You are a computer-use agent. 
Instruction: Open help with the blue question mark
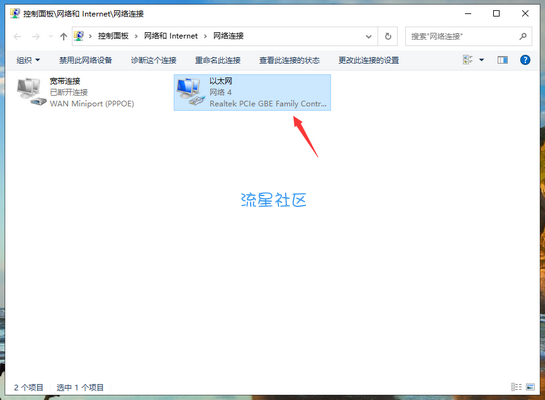[525, 60]
